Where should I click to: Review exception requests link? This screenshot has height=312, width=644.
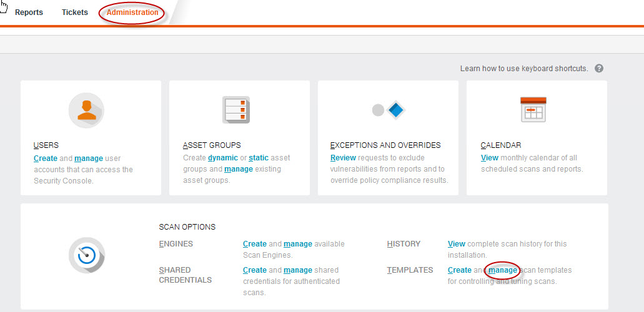pyautogui.click(x=343, y=158)
